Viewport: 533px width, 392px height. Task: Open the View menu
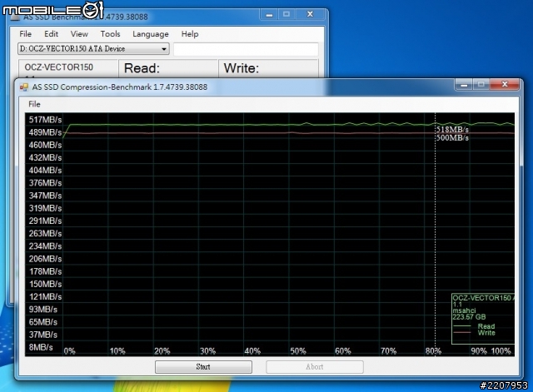coord(79,34)
